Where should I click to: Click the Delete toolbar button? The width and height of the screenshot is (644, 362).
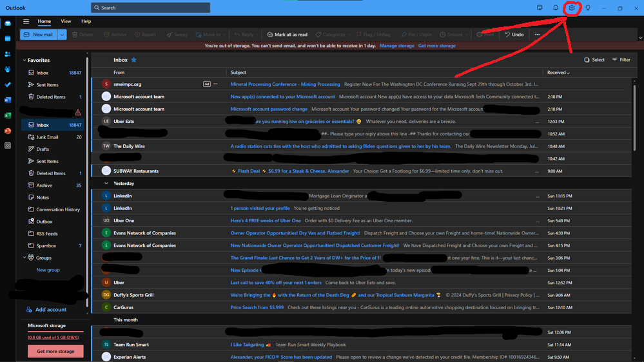tap(82, 35)
